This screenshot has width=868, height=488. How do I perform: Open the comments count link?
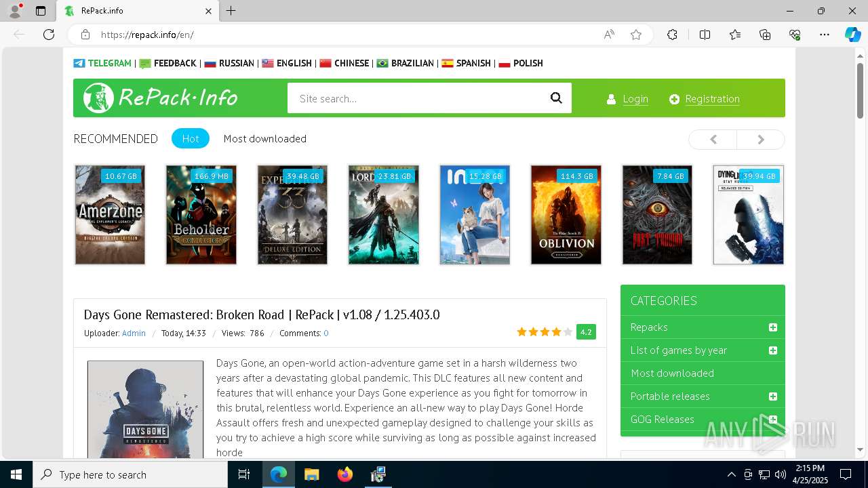click(x=326, y=333)
